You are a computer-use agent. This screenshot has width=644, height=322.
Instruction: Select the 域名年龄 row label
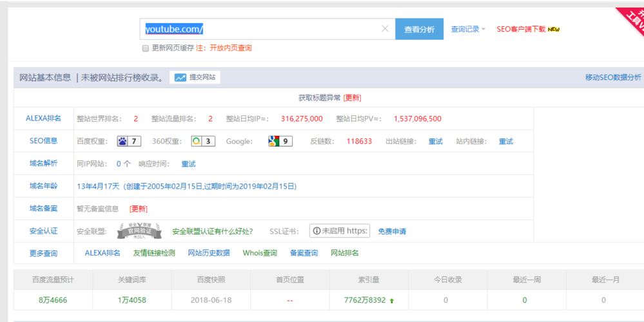(x=44, y=186)
